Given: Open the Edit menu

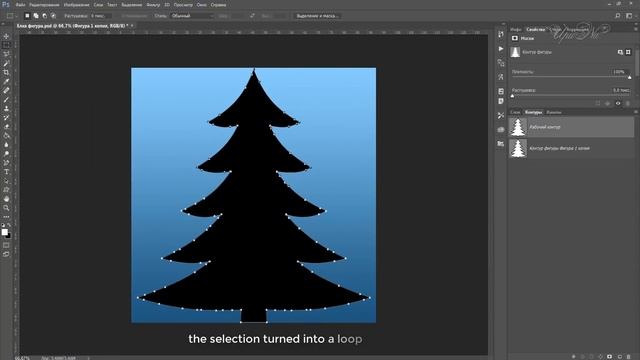Looking at the screenshot, I should [x=44, y=5].
